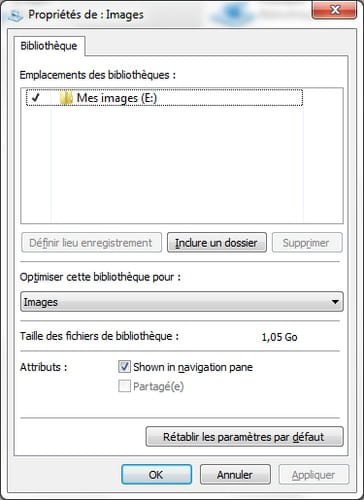
Task: Cancel using the Annuler button
Action: point(235,475)
